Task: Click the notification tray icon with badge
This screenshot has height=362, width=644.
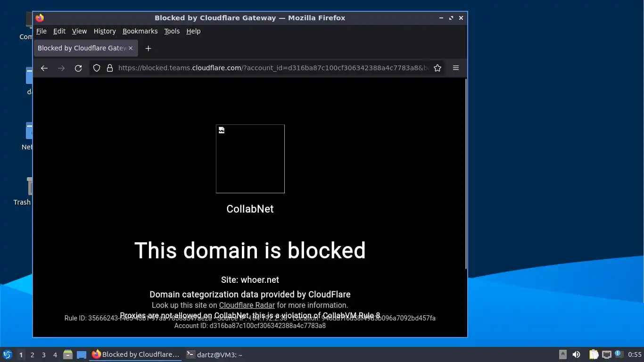Action: pos(619,354)
